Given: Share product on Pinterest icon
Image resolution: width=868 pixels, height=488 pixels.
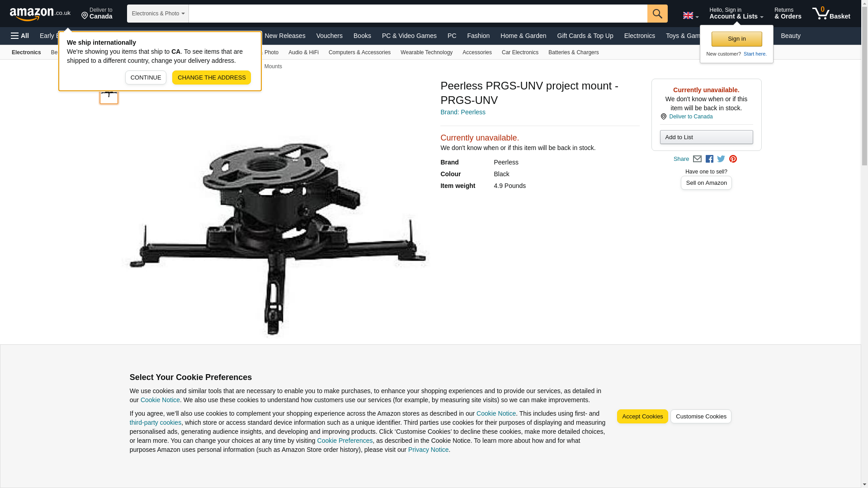Looking at the screenshot, I should tap(732, 159).
